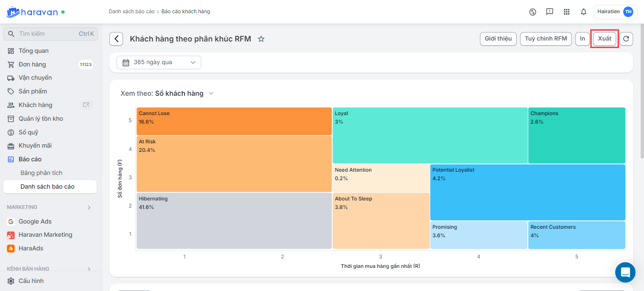644x291 pixels.
Task: Open the notifications bell
Action: pyautogui.click(x=584, y=12)
